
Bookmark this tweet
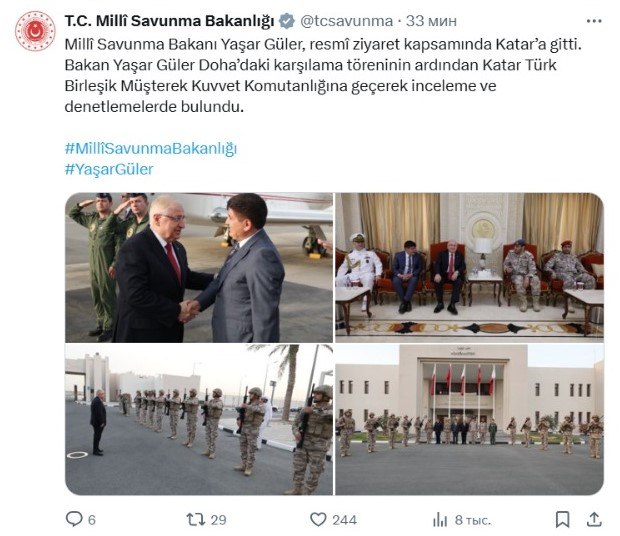click(562, 519)
